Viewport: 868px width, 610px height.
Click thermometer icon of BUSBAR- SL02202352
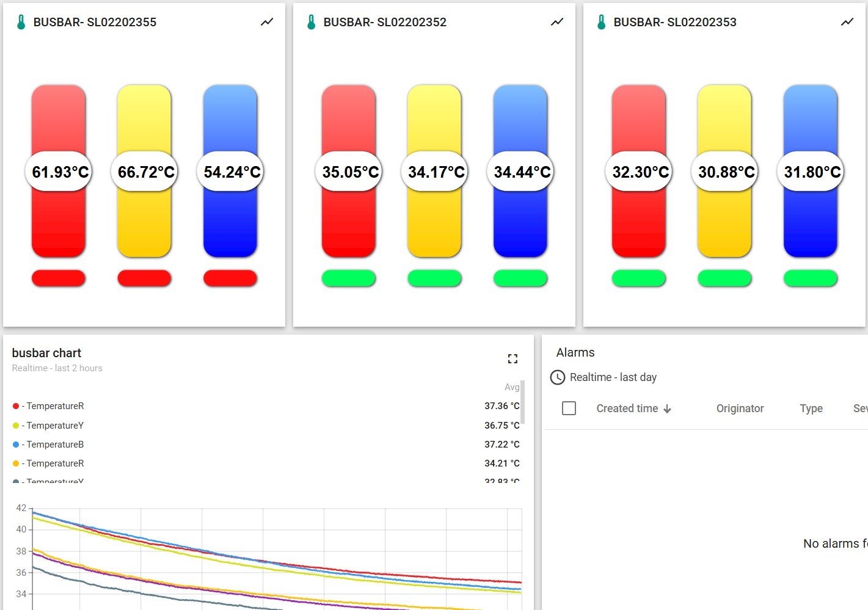[x=311, y=23]
